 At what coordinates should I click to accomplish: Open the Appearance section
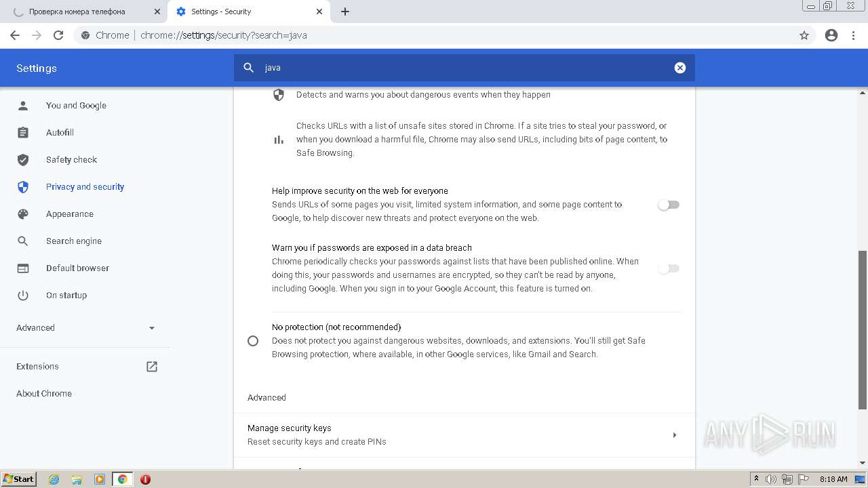pos(70,214)
